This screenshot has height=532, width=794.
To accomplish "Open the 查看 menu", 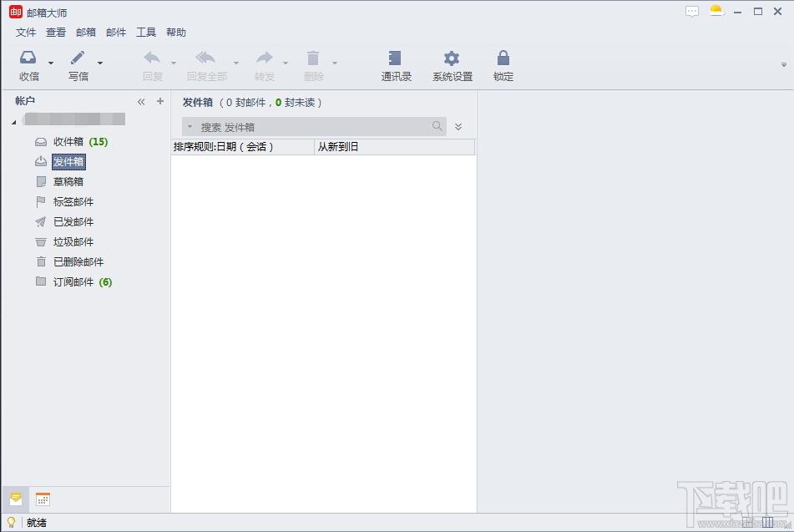I will click(56, 33).
